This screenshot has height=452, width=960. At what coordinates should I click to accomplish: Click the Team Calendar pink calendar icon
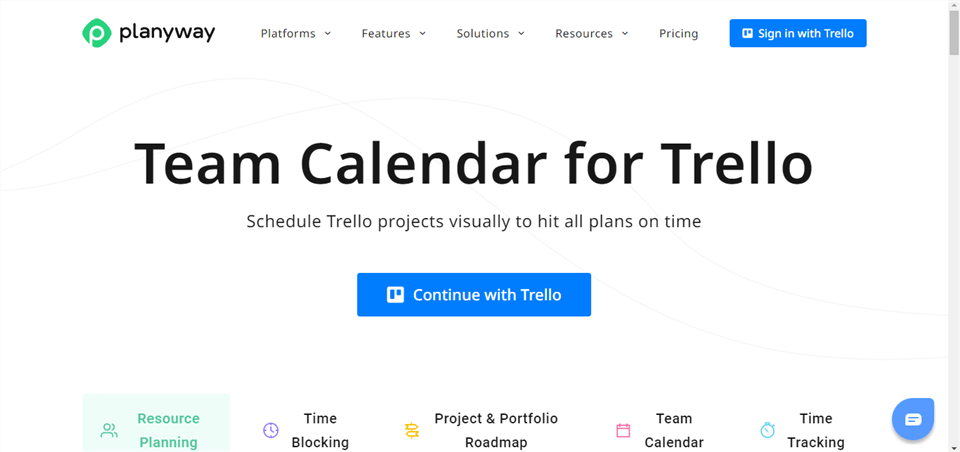tap(623, 430)
